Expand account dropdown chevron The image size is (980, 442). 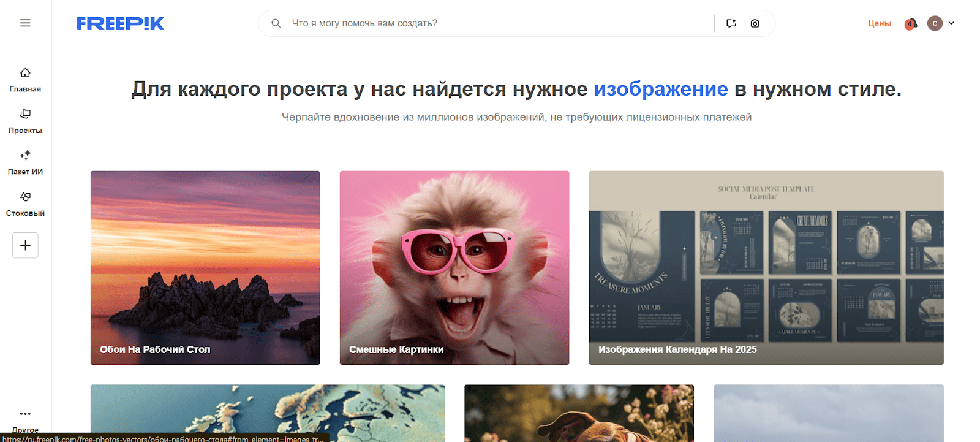pyautogui.click(x=951, y=23)
